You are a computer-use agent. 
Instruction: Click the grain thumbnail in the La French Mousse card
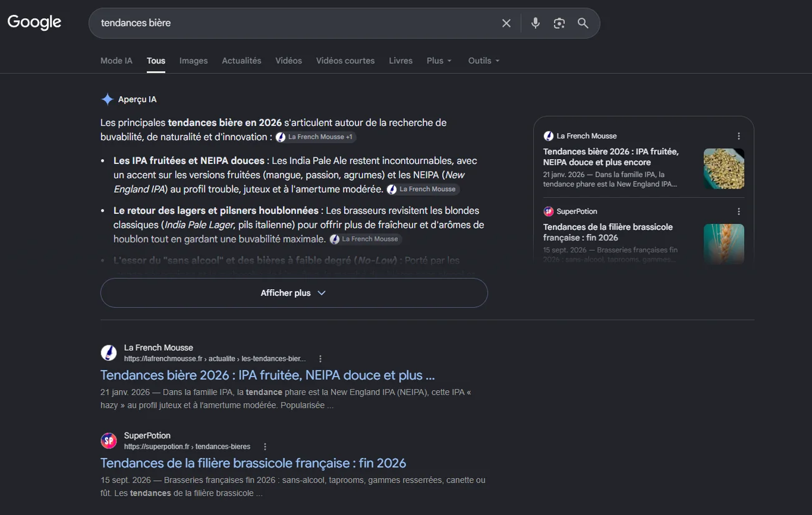tap(724, 169)
